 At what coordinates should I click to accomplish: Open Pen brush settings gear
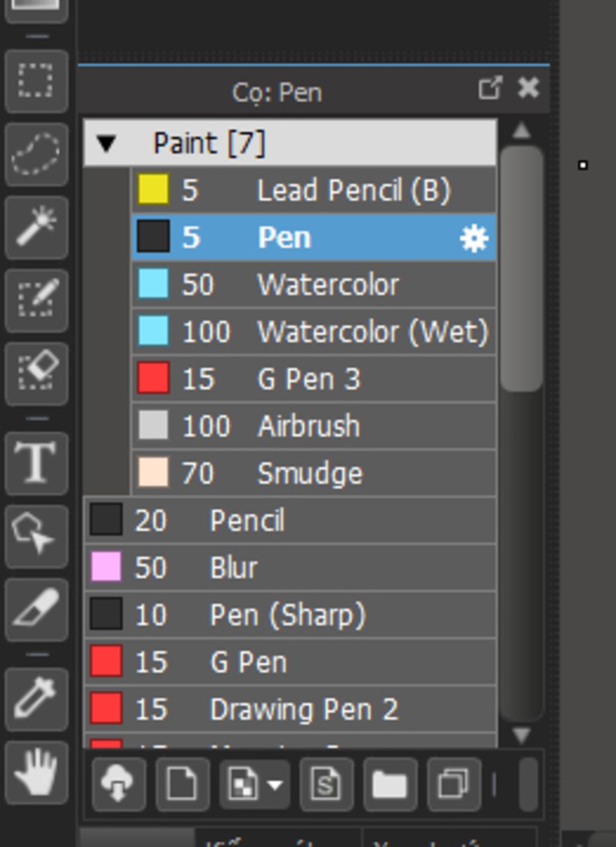coord(474,238)
